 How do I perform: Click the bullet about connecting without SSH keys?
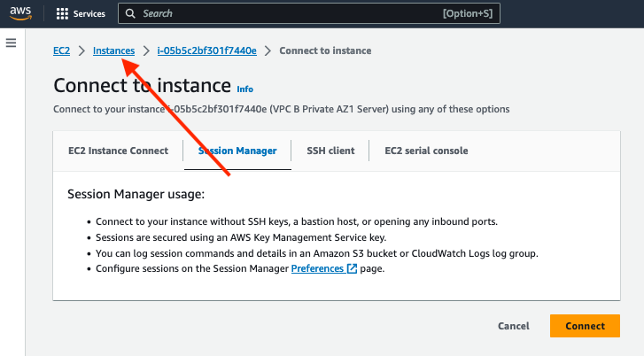click(x=297, y=221)
